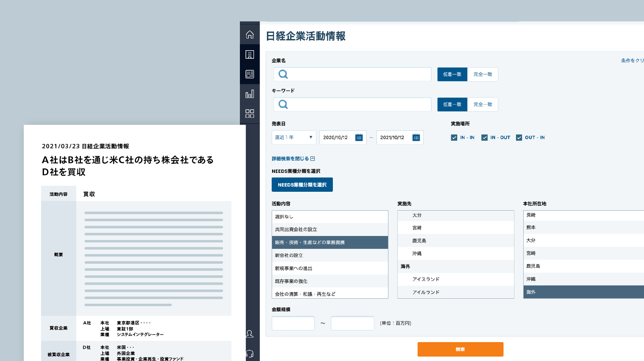Select 海外 in 本社所在地 list

coord(584,292)
